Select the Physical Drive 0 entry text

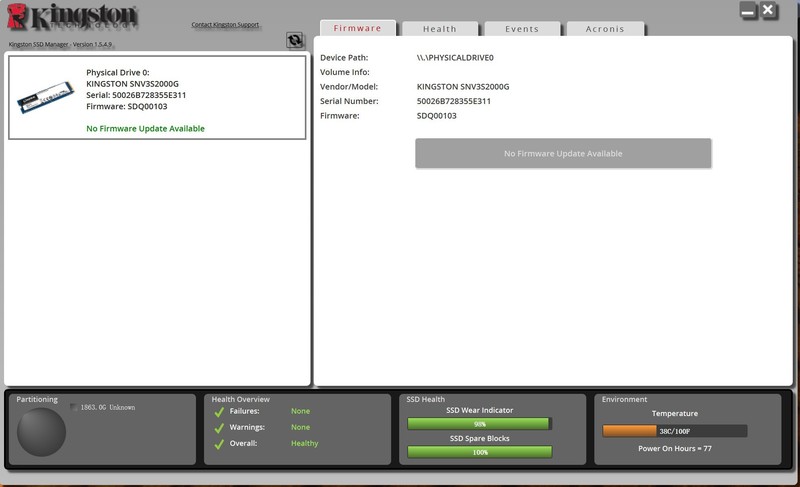[118, 72]
